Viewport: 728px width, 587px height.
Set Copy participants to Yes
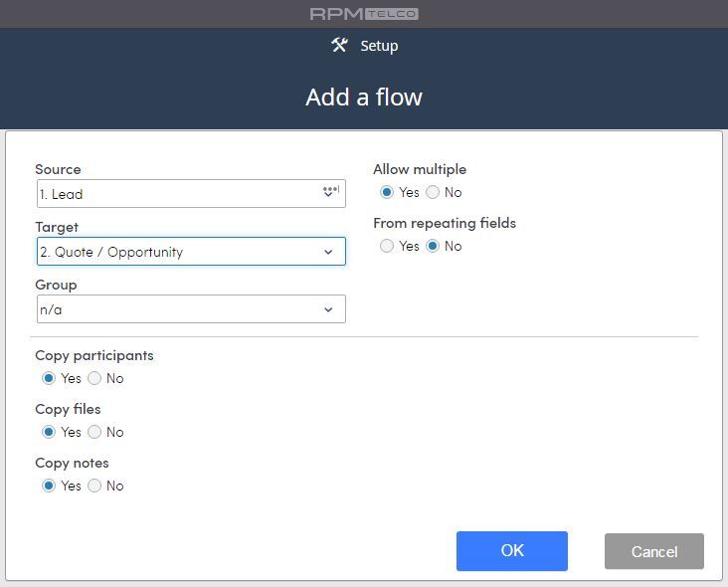pyautogui.click(x=49, y=378)
